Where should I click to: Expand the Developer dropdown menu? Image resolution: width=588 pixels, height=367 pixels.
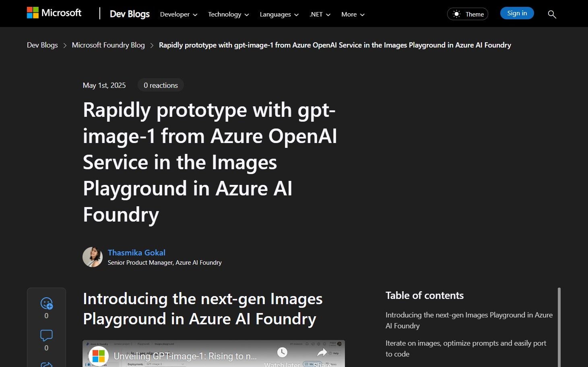[178, 15]
